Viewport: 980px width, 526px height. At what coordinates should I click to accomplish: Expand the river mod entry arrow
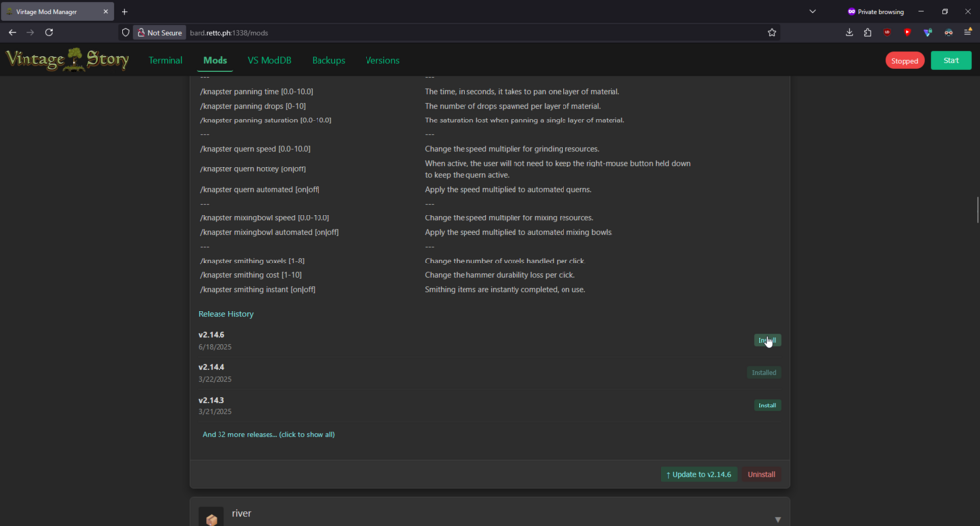pos(778,519)
